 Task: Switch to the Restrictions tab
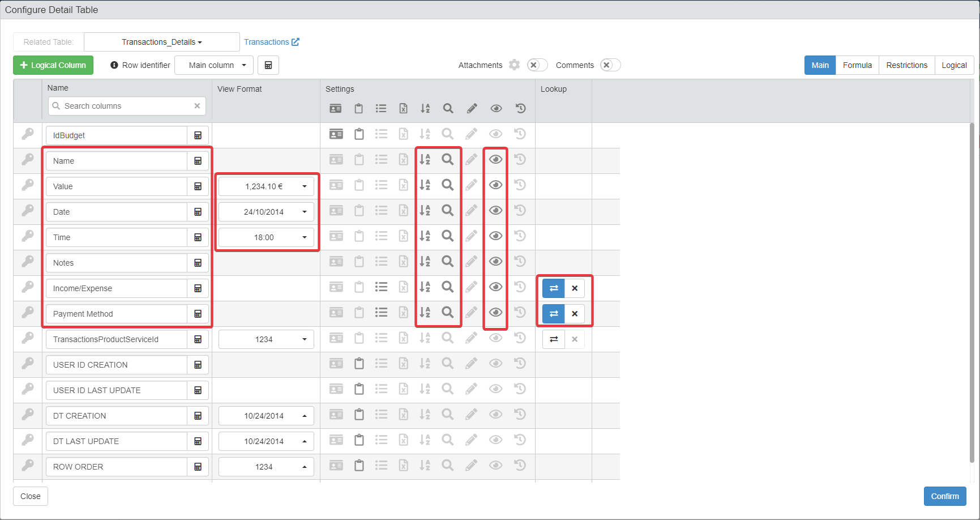[x=906, y=65]
